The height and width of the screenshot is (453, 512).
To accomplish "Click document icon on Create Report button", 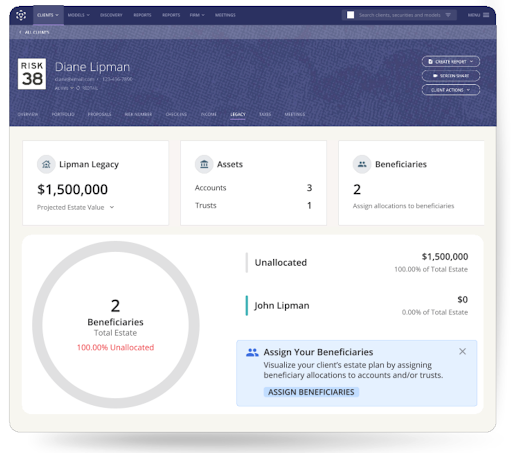I will [430, 62].
